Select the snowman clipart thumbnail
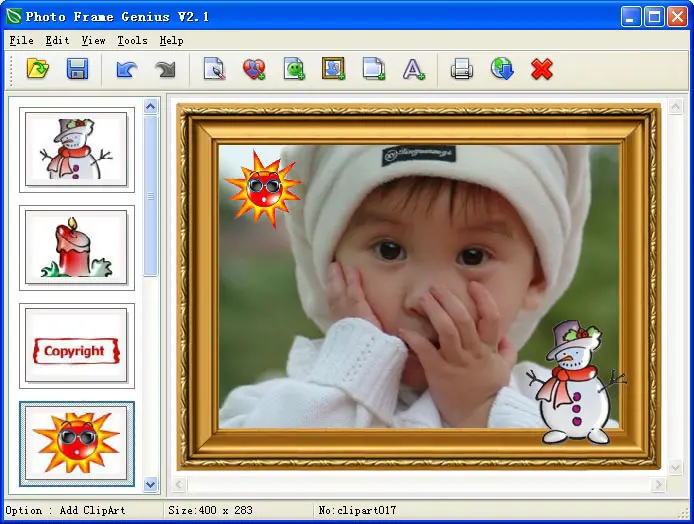 [77, 149]
